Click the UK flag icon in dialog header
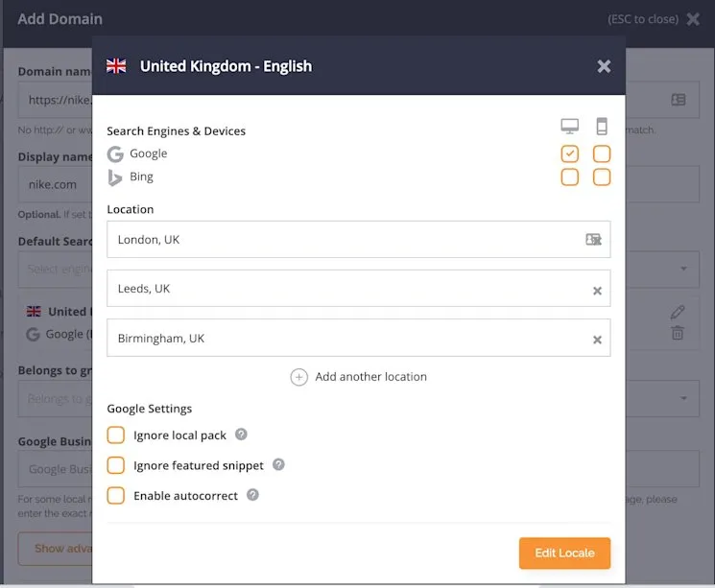The width and height of the screenshot is (715, 588). click(116, 66)
